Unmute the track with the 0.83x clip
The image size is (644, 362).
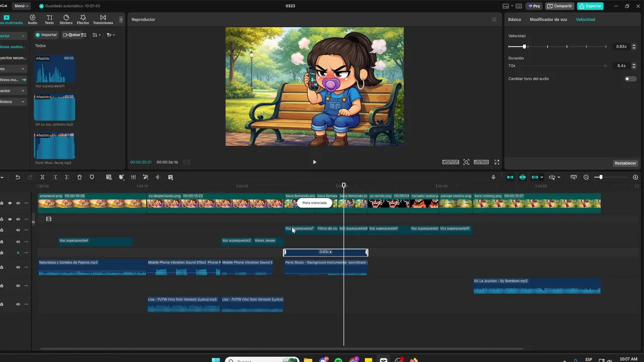(x=18, y=252)
